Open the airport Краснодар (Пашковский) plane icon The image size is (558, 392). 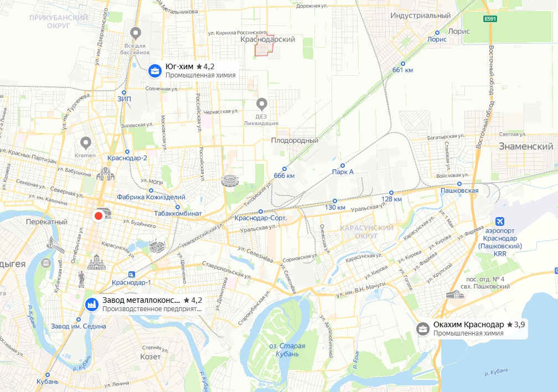point(500,221)
